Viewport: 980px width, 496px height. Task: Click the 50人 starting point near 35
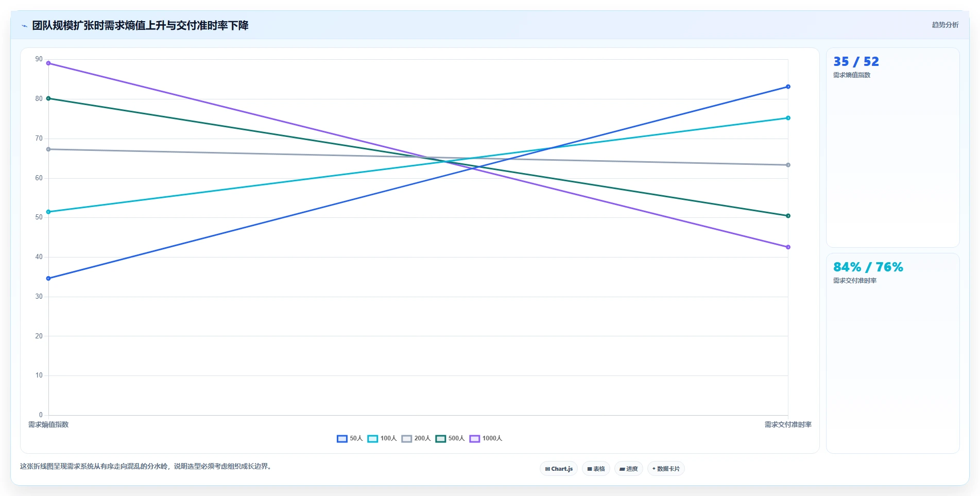tap(48, 278)
